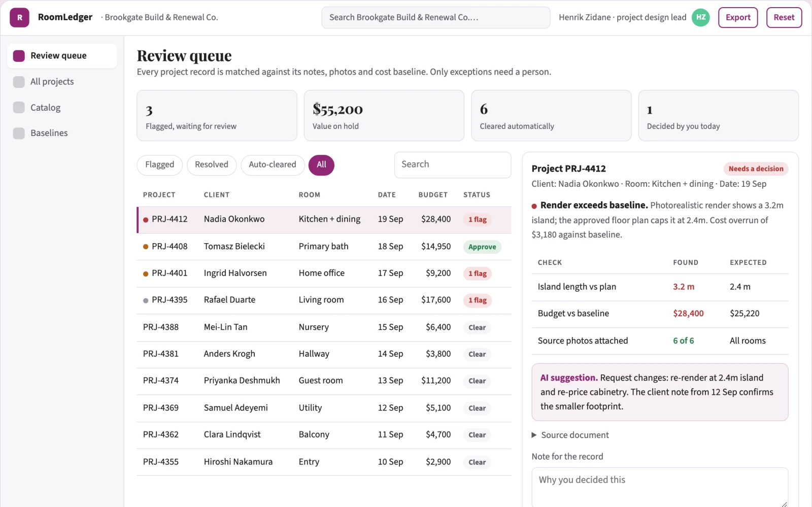Click the Note for the record textarea
This screenshot has height=507, width=812.
pos(660,487)
